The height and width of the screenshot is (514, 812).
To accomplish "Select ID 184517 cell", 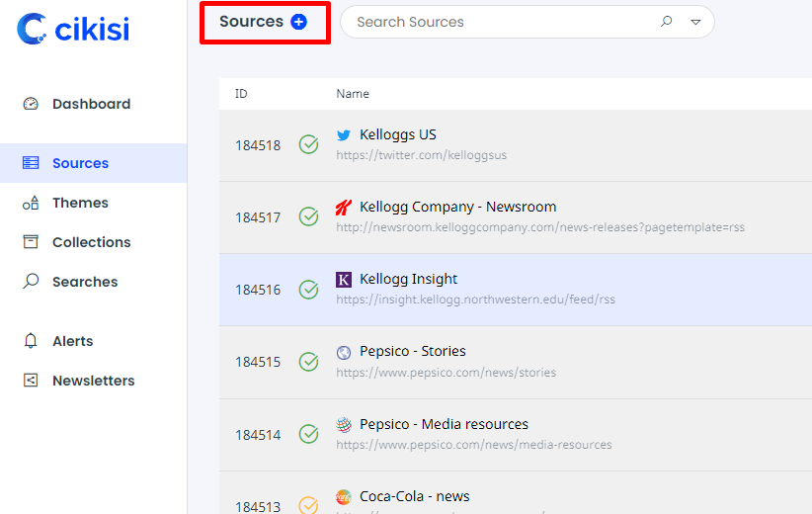I will click(x=258, y=217).
